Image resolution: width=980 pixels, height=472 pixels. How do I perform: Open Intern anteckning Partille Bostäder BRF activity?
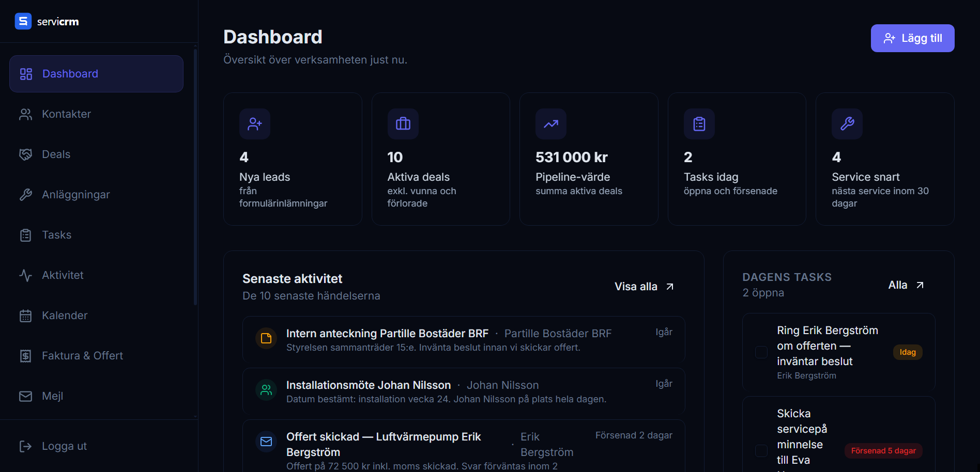tap(464, 339)
